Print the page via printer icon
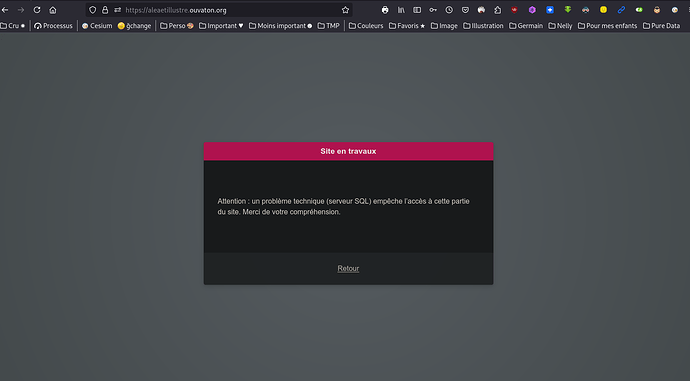Viewport: 690px width, 381px height. tap(385, 10)
